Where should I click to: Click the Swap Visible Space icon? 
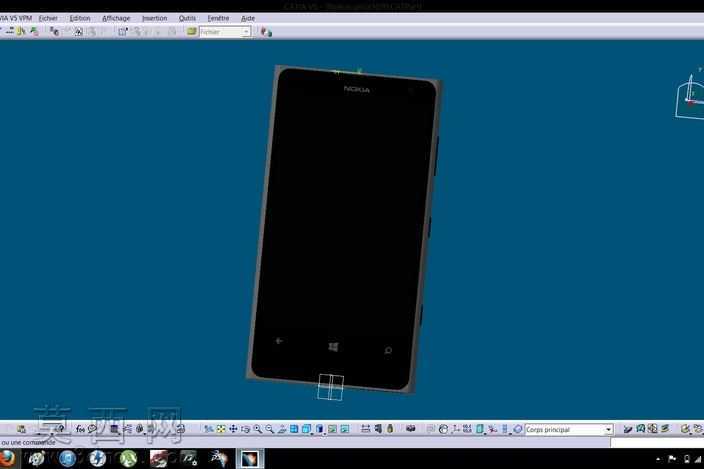[344, 429]
